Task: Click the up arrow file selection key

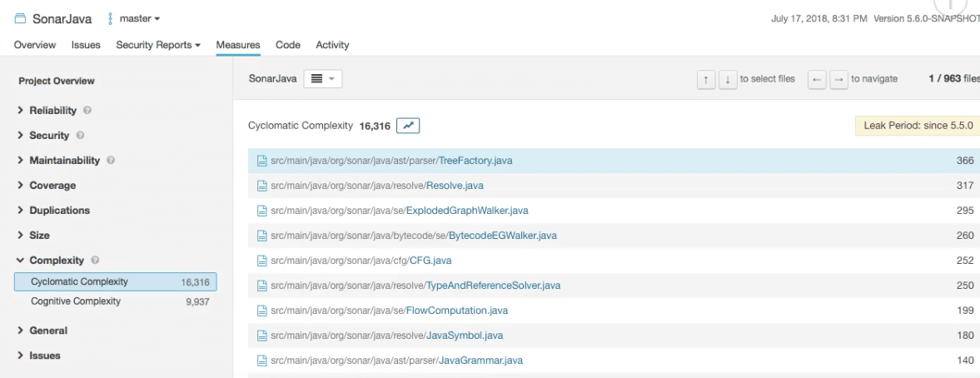Action: (705, 79)
